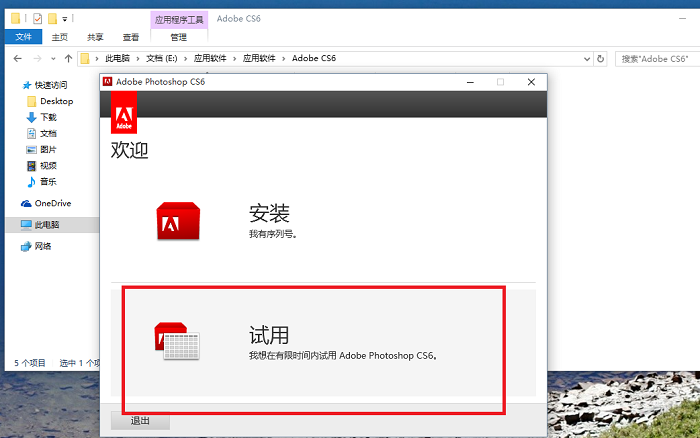Click the 网络 icon in navigation pane
Screen dimensions: 700x438
click(26, 246)
